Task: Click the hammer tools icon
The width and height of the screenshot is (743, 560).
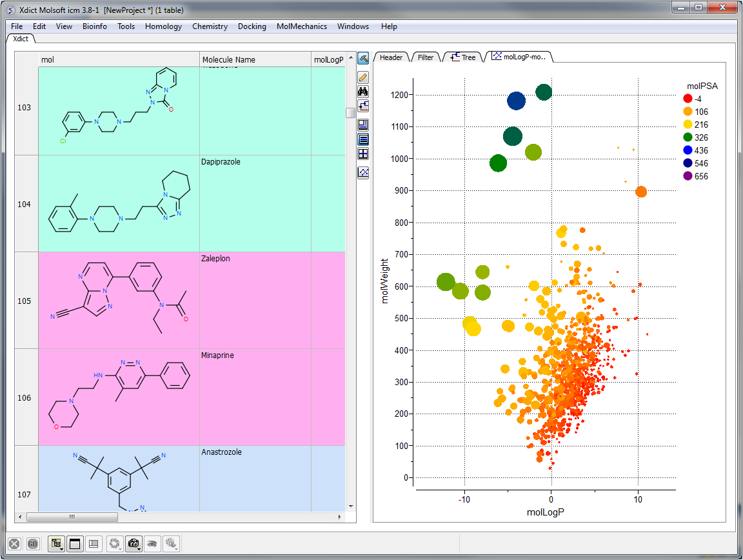Action: (363, 59)
